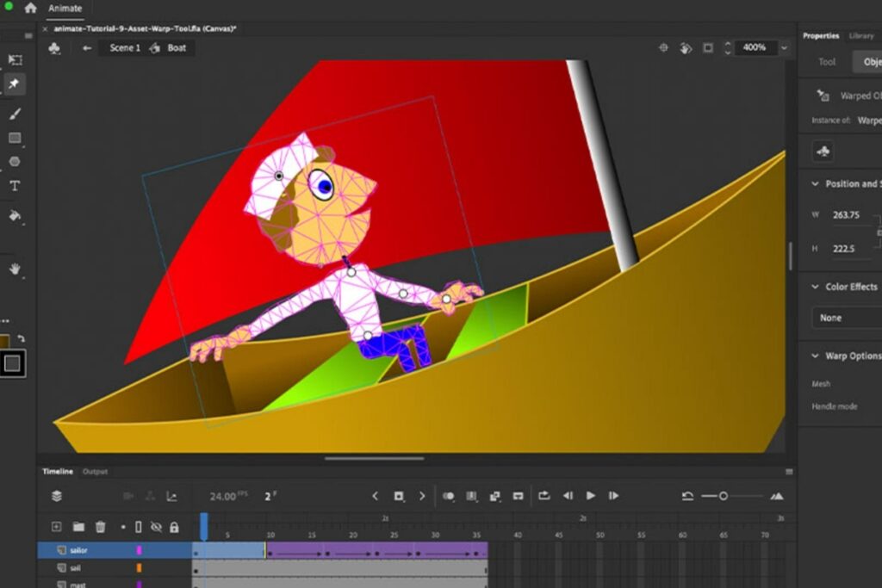Close the Asset-Warp-Tool document tab
882x588 pixels.
[45, 28]
